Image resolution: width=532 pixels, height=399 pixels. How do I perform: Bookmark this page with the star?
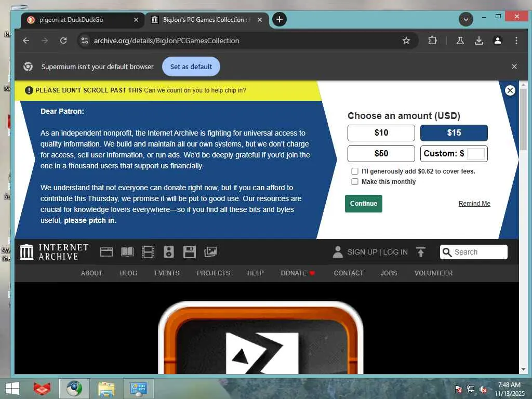(x=406, y=41)
